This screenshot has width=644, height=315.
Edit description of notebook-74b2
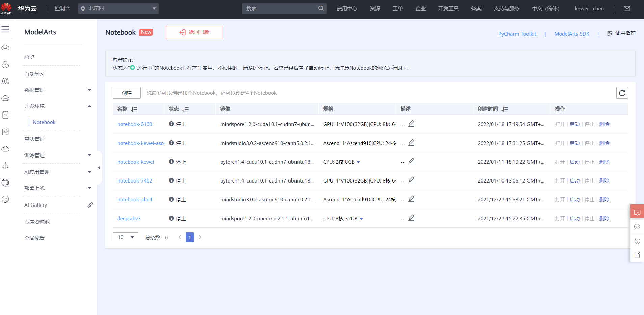pos(411,180)
